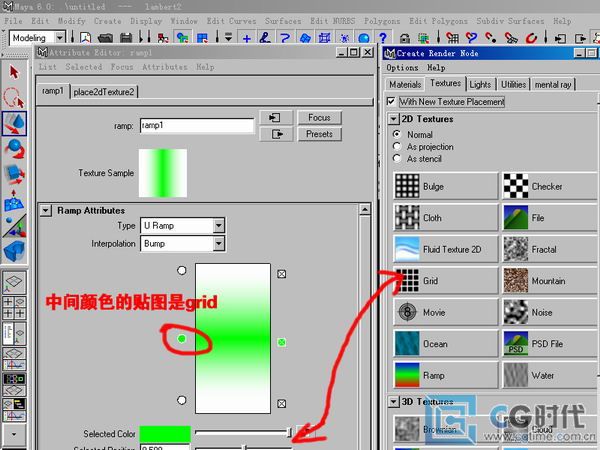600x450 pixels.
Task: Click the red magnet snap icon
Action: click(x=531, y=38)
